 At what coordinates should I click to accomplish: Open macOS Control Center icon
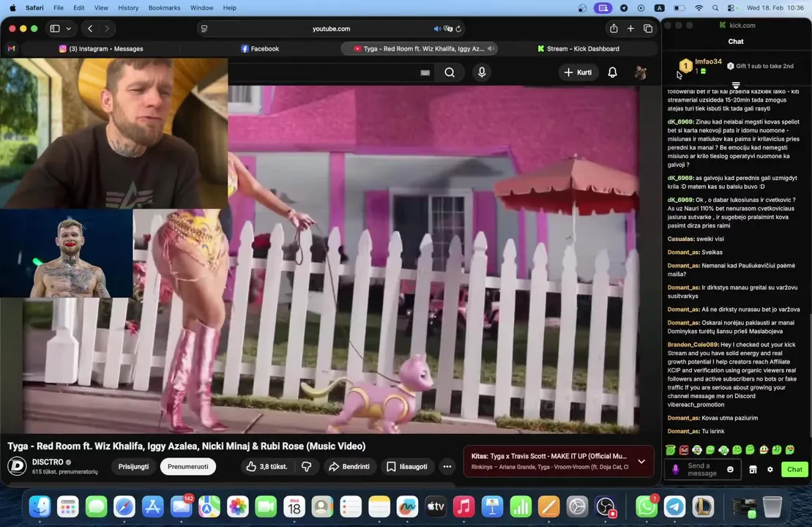[731, 8]
